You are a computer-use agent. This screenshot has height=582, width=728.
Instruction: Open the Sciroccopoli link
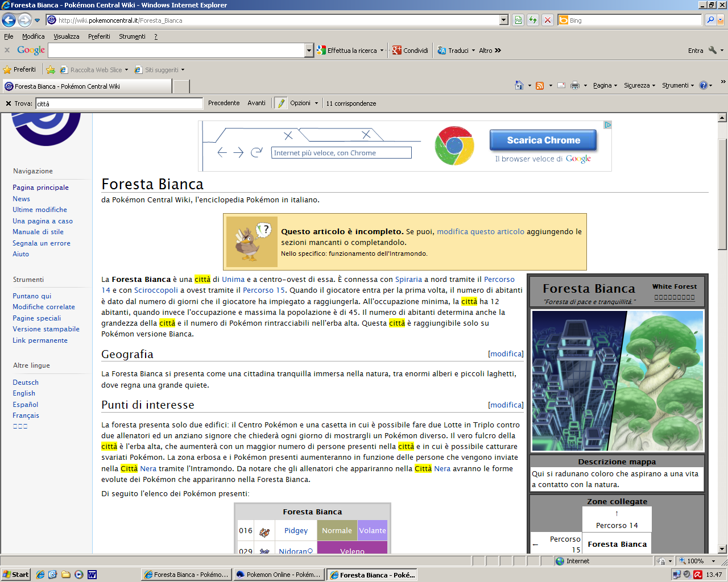(156, 290)
